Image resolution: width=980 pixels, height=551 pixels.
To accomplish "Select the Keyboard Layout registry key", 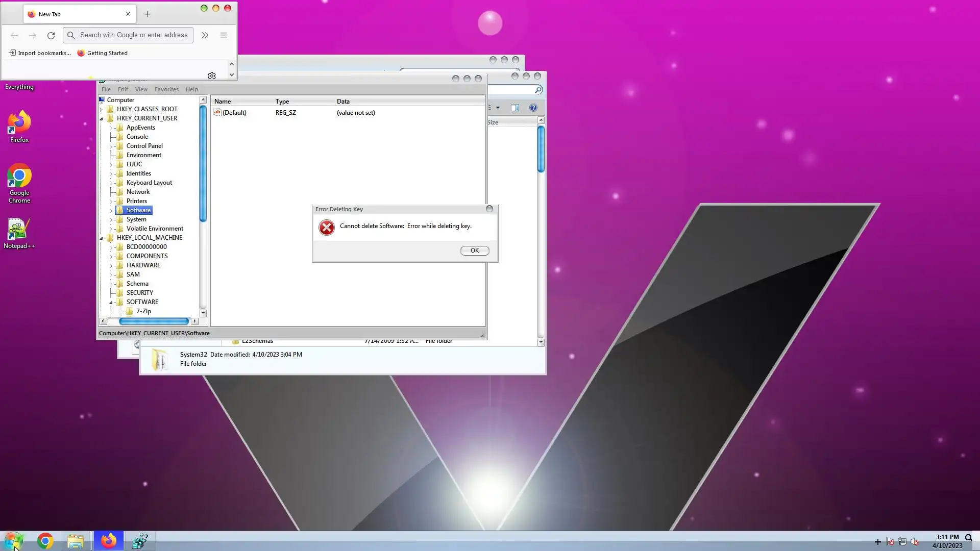I will click(149, 183).
